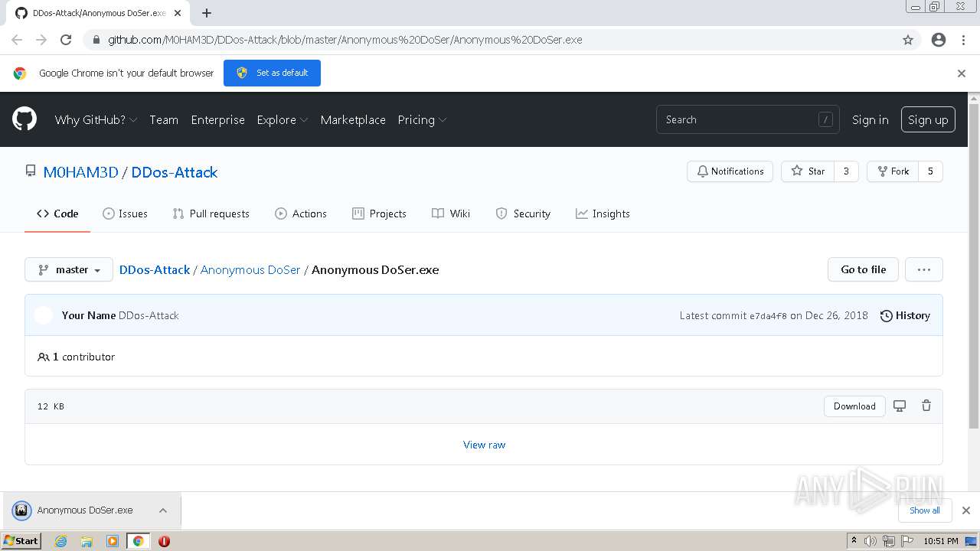Open Windows Explorer folder in taskbar
980x551 pixels.
pos(87,541)
